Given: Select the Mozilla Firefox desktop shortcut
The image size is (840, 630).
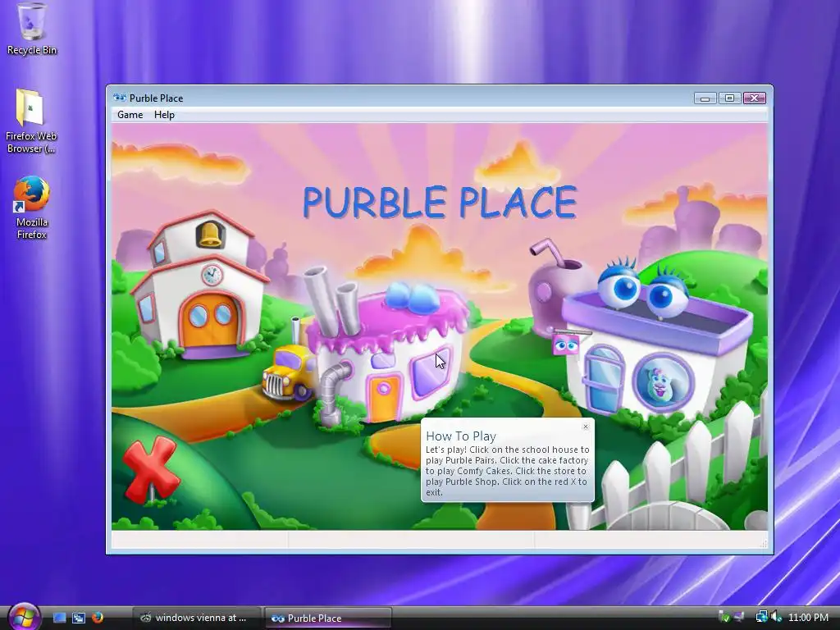Looking at the screenshot, I should point(32,208).
